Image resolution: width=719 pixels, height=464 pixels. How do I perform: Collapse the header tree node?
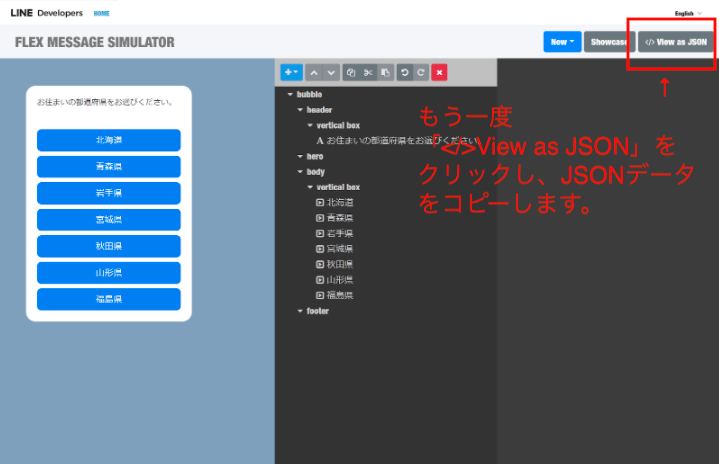[300, 110]
